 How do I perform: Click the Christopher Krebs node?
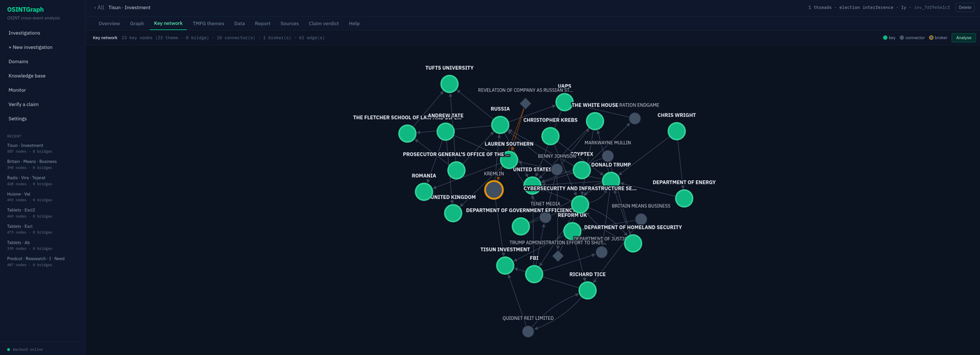(x=550, y=136)
